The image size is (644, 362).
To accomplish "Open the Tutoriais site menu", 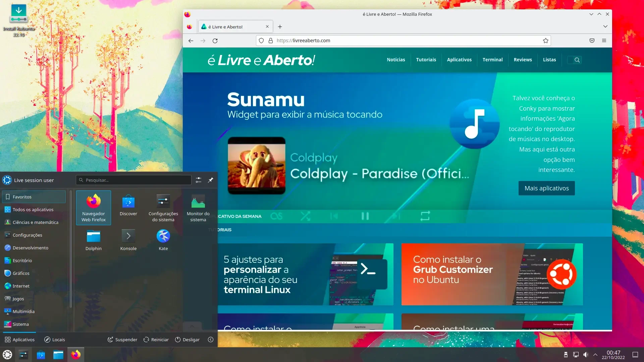I will point(426,60).
